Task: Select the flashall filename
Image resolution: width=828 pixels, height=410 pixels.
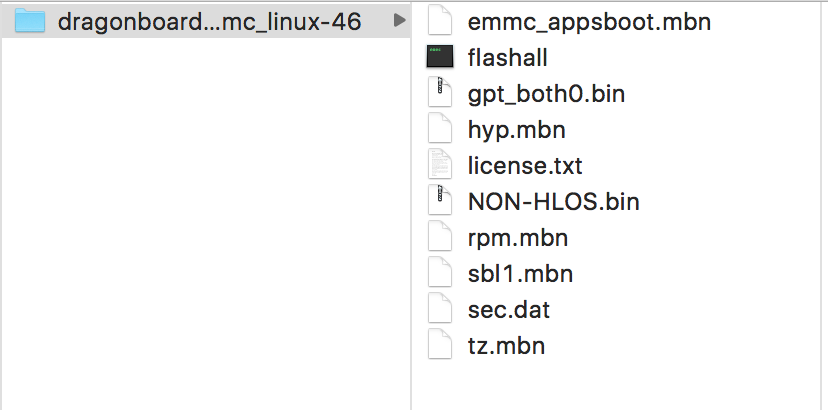Action: coord(507,57)
